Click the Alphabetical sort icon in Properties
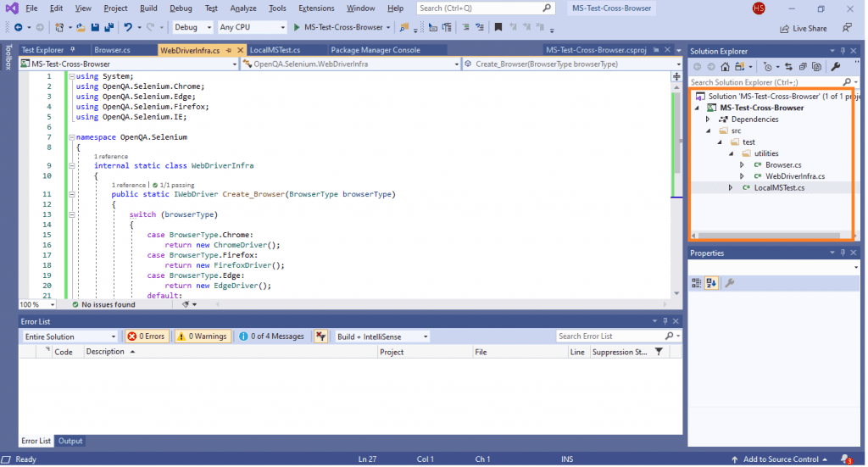868x467 pixels. [x=710, y=283]
